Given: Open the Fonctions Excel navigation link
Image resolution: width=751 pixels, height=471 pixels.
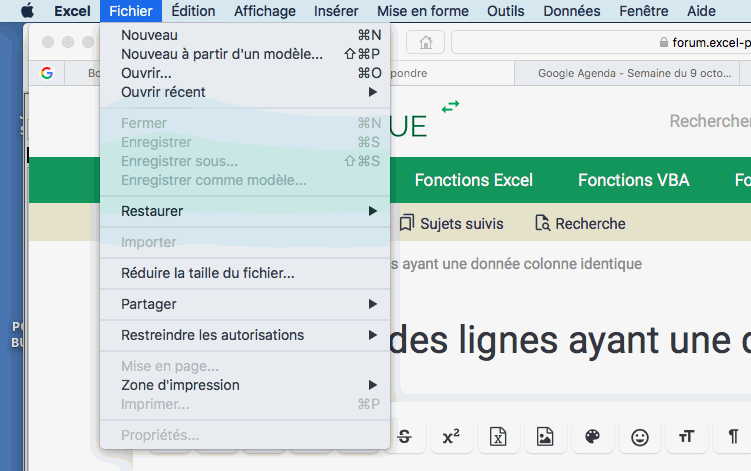Looking at the screenshot, I should coord(473,180).
